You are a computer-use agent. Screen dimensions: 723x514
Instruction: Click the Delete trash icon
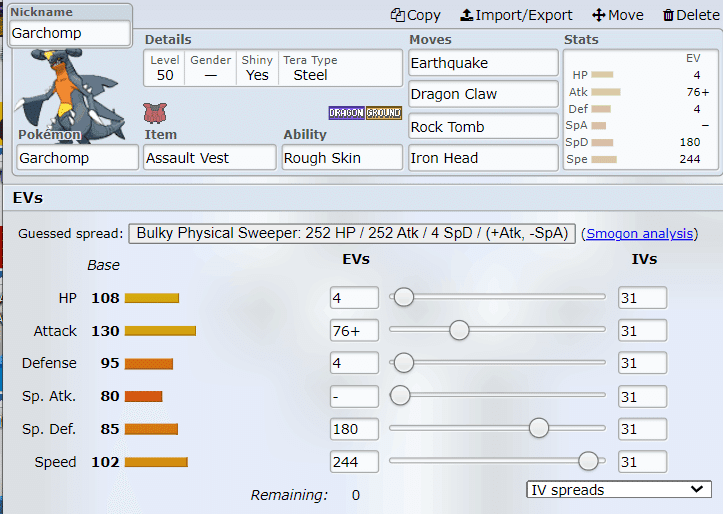(668, 15)
